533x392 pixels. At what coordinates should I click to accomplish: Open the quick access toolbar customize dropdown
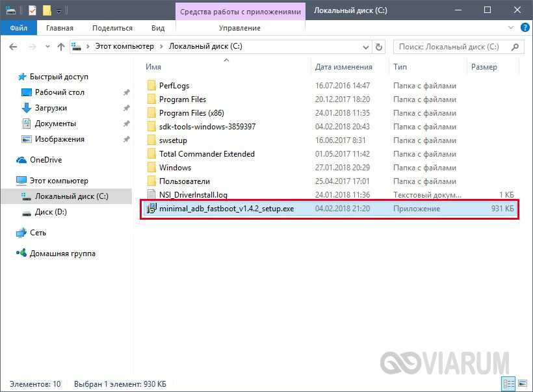pyautogui.click(x=59, y=11)
